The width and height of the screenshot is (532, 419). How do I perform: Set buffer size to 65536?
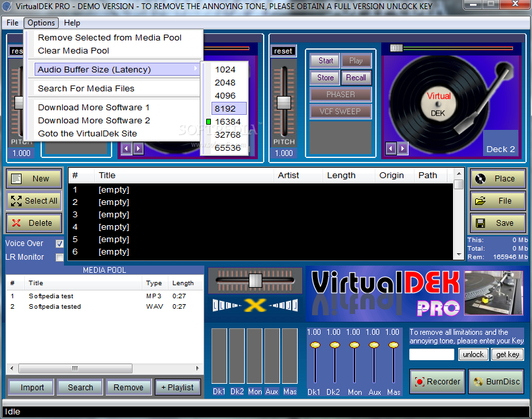coord(227,148)
